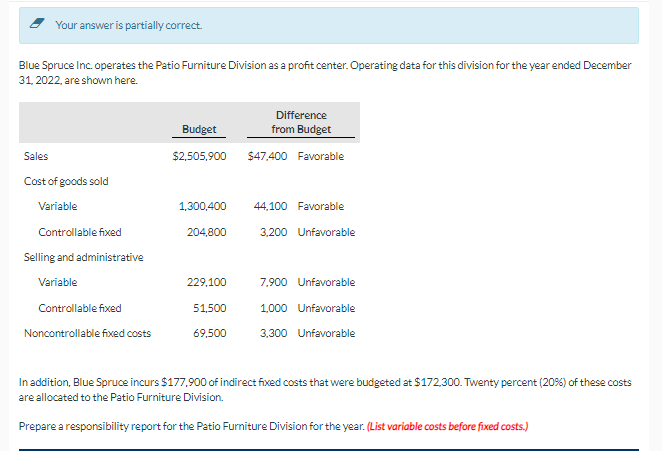Image resolution: width=662 pixels, height=451 pixels.
Task: Click Sales difference value $47,400
Action: (x=267, y=156)
